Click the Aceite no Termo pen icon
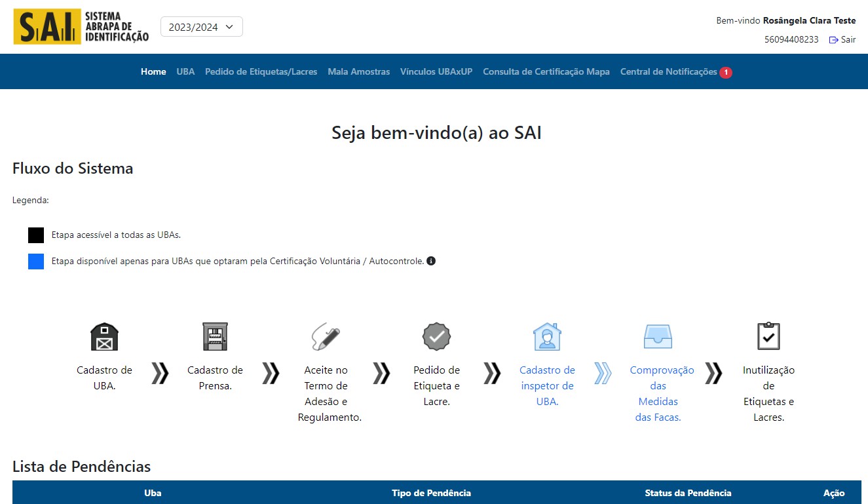This screenshot has width=868, height=504. (x=326, y=337)
